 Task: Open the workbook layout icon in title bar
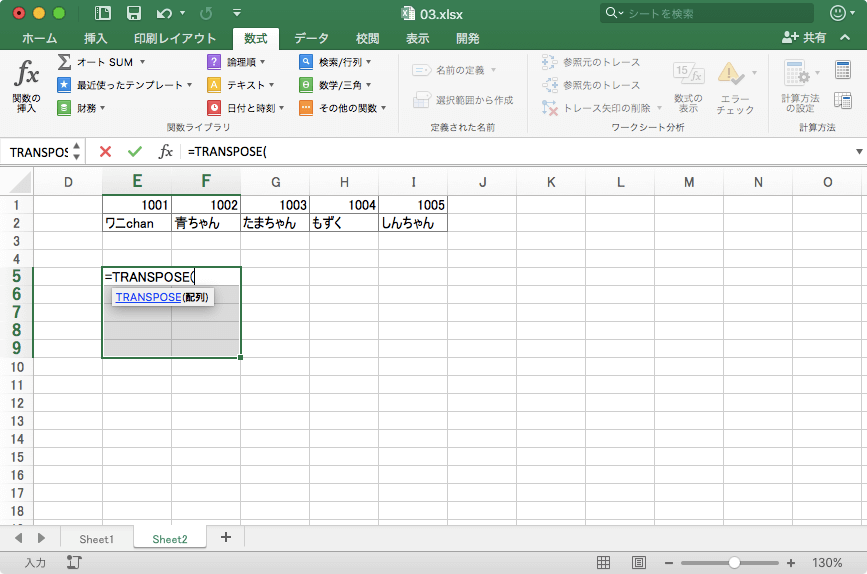click(x=103, y=13)
